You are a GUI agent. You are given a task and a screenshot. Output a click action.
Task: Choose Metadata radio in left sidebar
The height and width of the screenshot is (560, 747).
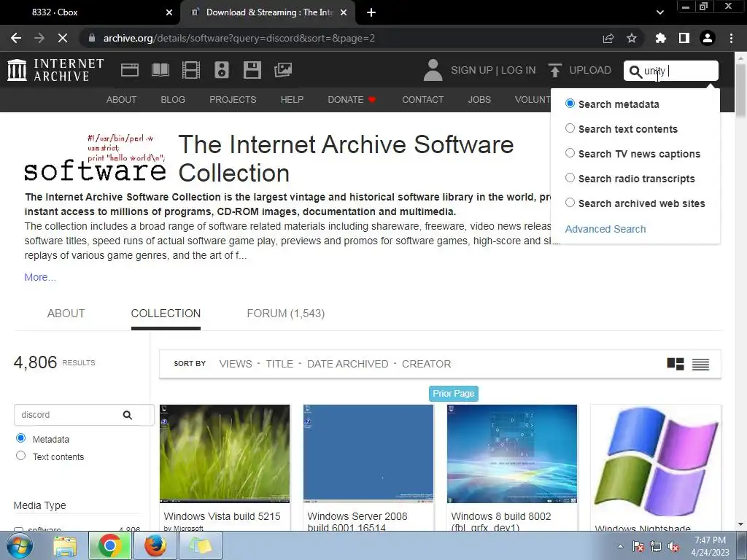pyautogui.click(x=21, y=437)
